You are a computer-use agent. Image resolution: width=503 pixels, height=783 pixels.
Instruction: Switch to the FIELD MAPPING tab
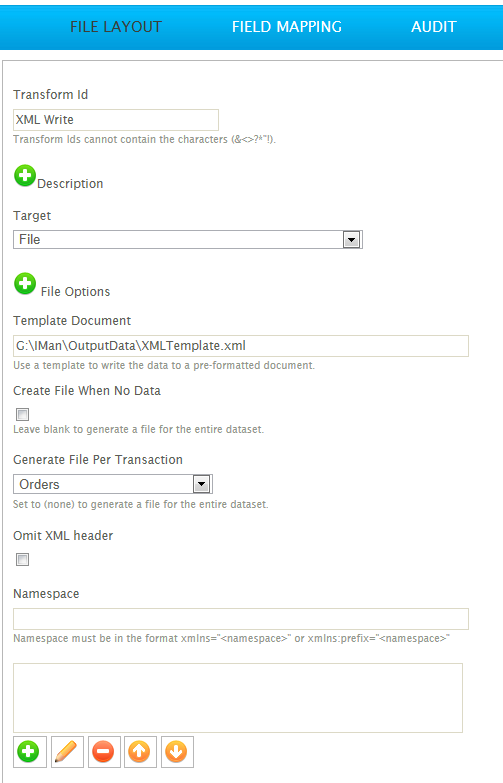point(287,26)
